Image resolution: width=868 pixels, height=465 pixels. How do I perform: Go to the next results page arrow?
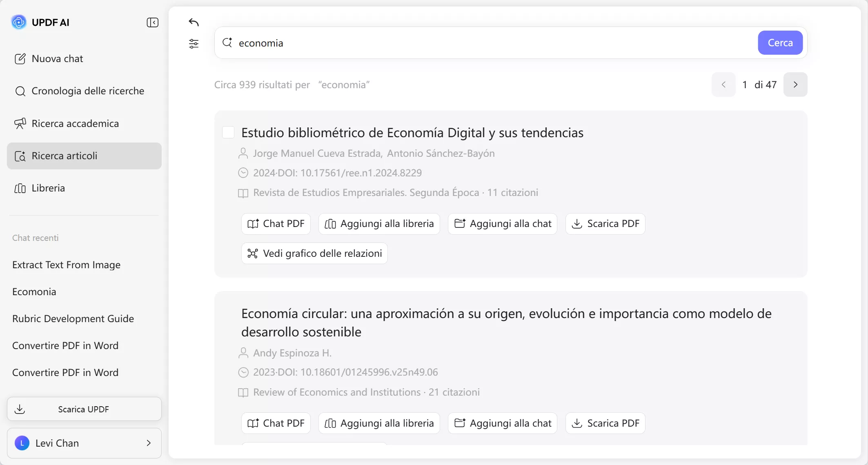795,85
